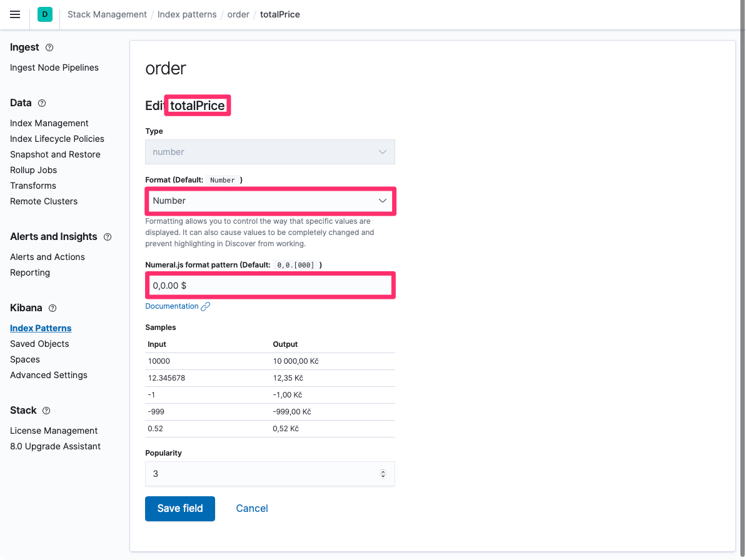
Task: Open Index Management in the sidebar
Action: 49,123
